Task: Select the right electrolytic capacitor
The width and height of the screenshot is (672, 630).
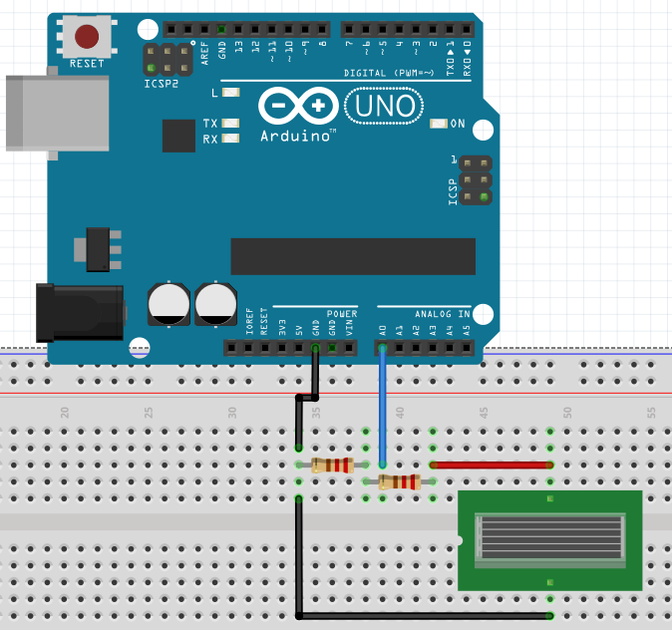Action: coord(215,304)
